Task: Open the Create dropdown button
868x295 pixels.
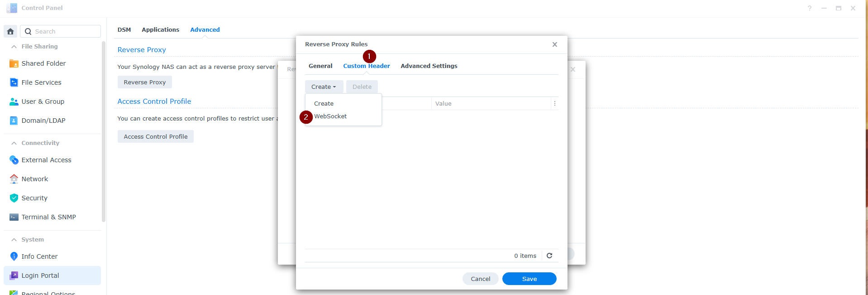Action: [324, 87]
